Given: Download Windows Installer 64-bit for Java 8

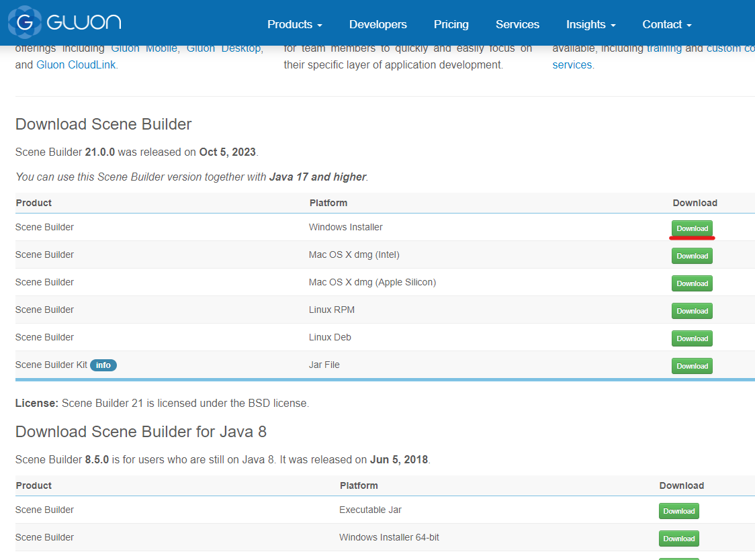Looking at the screenshot, I should pos(678,538).
